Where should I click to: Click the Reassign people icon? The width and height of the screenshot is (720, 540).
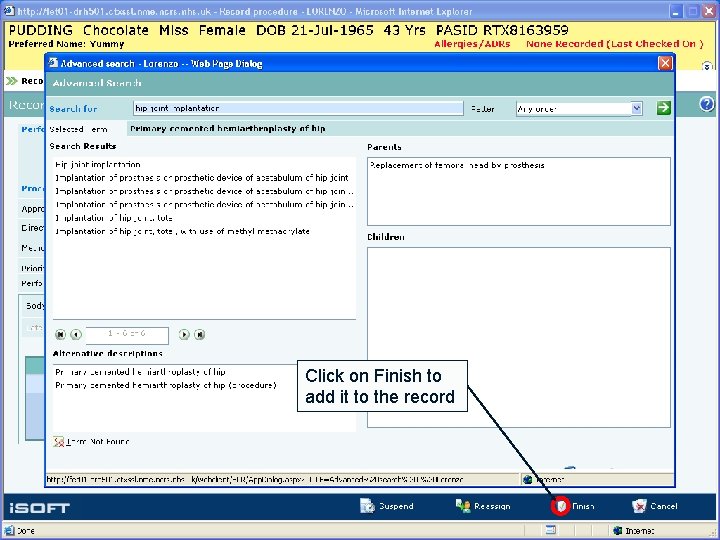point(463,506)
